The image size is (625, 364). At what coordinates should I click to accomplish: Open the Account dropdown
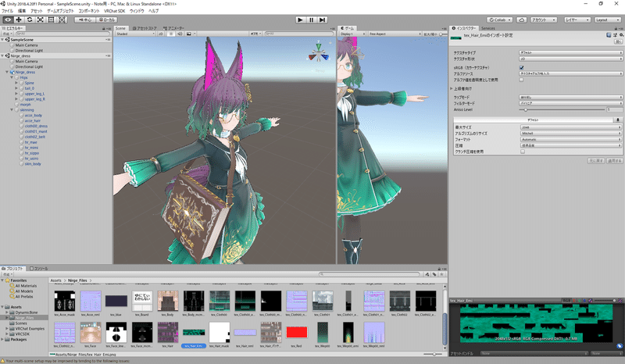pyautogui.click(x=543, y=20)
